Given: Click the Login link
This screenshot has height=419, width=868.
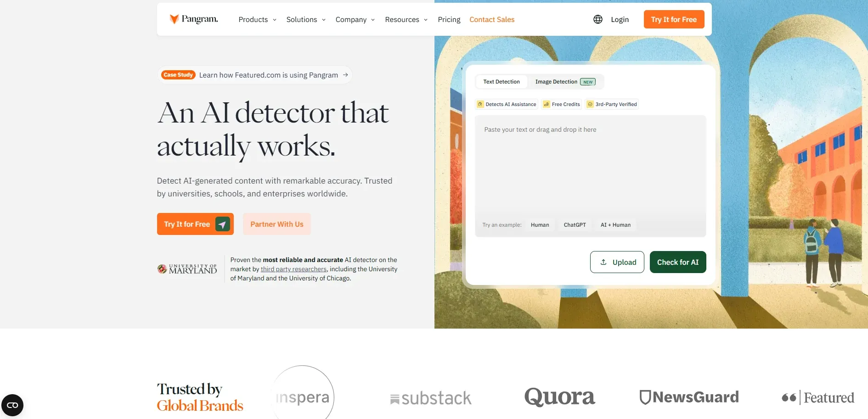Looking at the screenshot, I should (620, 19).
